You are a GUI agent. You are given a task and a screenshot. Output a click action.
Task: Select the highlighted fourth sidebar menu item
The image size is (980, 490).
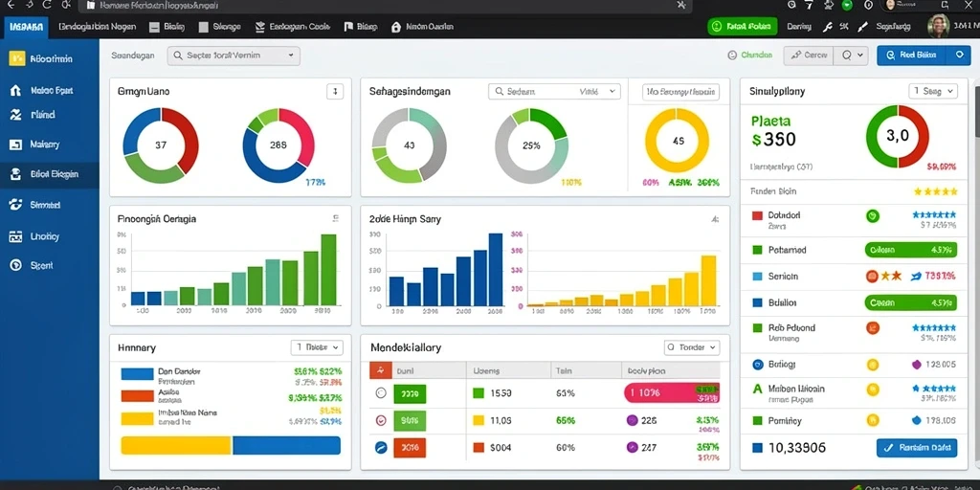pyautogui.click(x=50, y=175)
